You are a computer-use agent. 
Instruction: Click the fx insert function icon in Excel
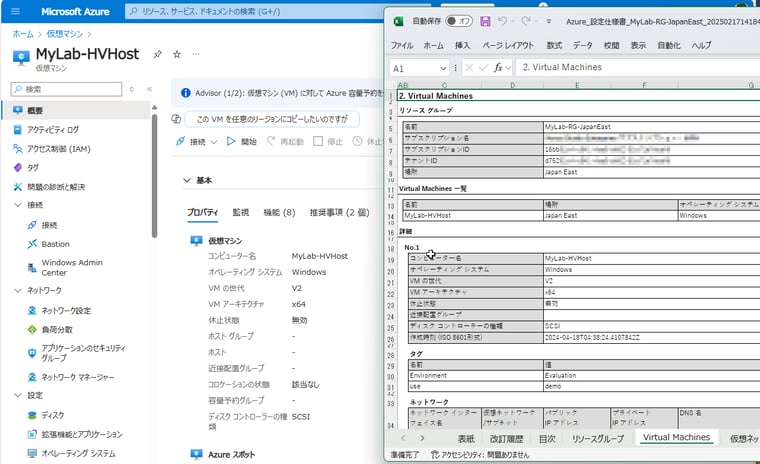[x=497, y=68]
